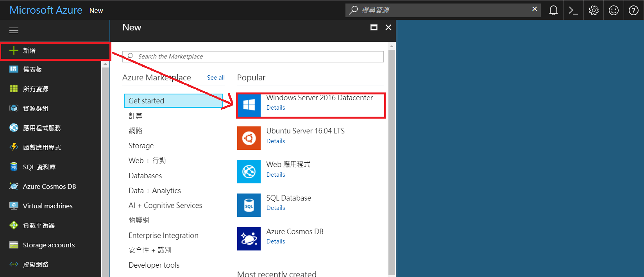
Task: Click the SQL Database title text
Action: pyautogui.click(x=289, y=198)
